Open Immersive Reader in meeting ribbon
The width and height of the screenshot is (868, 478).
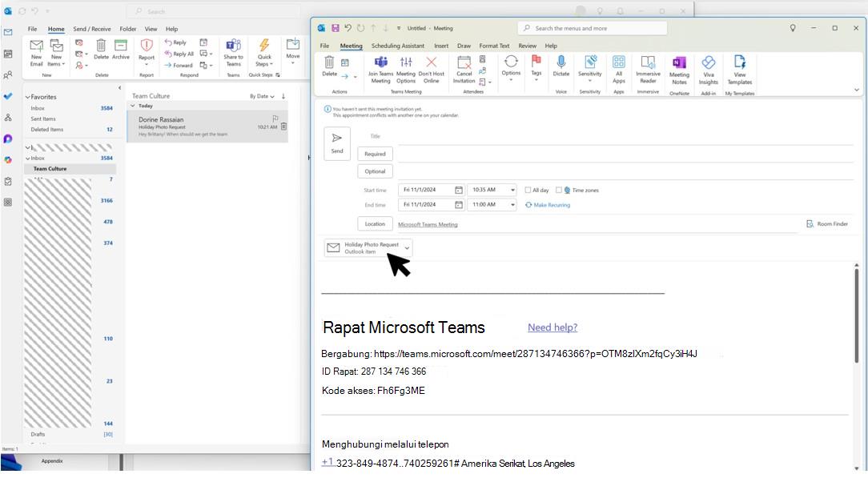pos(648,70)
